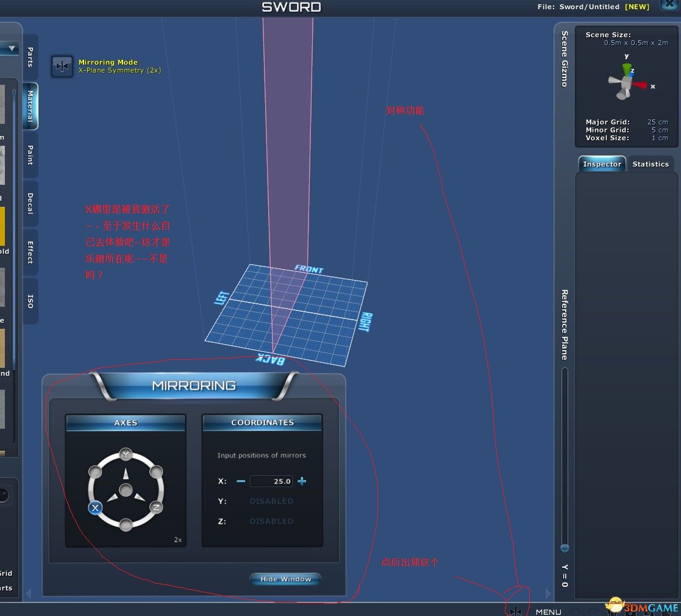Viewport: 681px width, 616px height.
Task: Click the 'Scene Size:' label
Action: [x=608, y=35]
